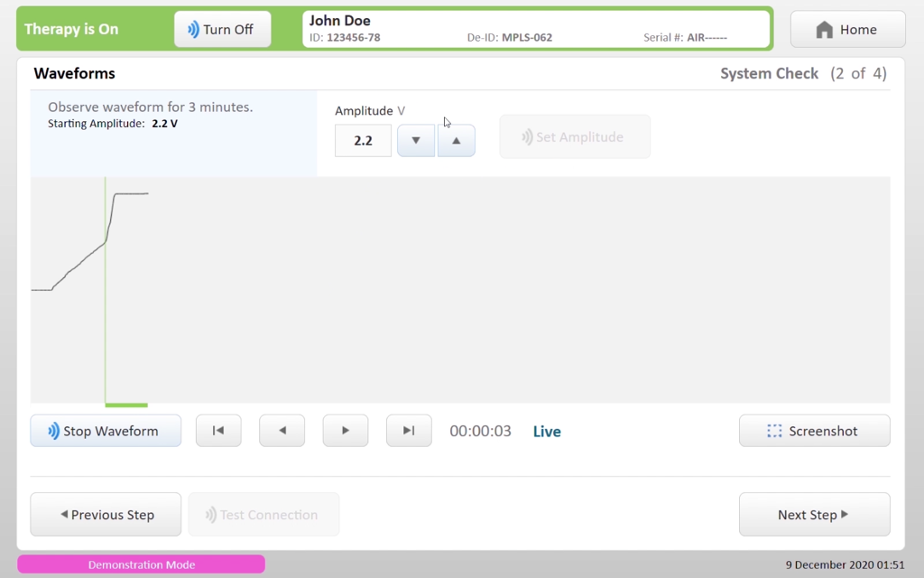Go to the Previous Step
The height and width of the screenshot is (578, 924).
106,515
